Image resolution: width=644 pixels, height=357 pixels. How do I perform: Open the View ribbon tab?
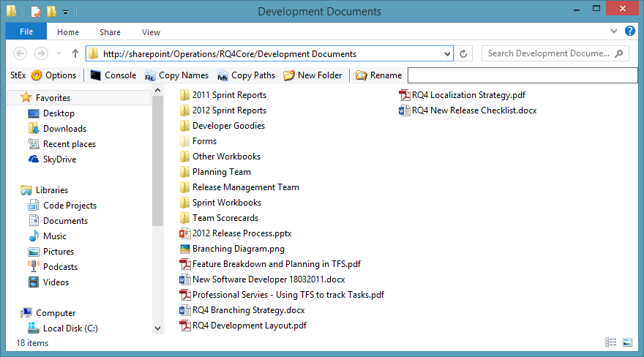pos(151,32)
